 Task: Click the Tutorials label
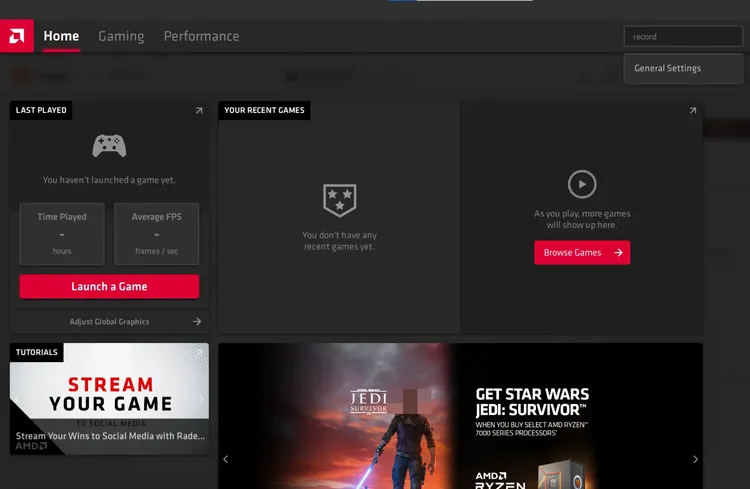tap(36, 352)
